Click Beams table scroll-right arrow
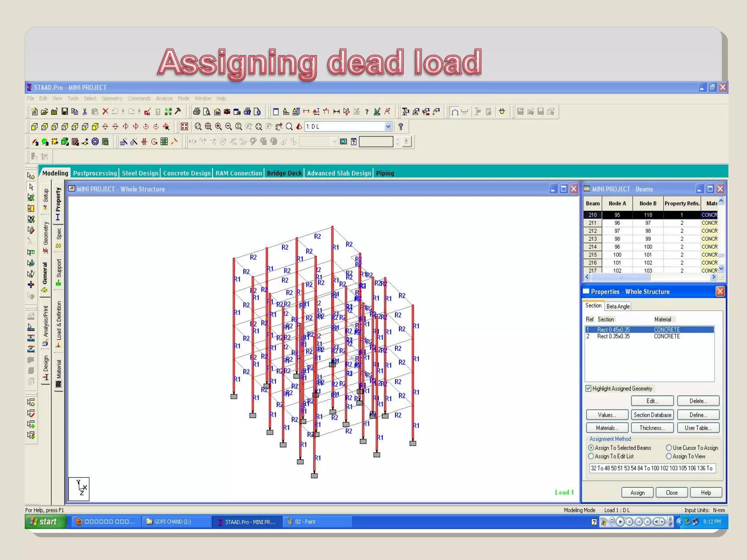The image size is (747, 560). point(714,277)
